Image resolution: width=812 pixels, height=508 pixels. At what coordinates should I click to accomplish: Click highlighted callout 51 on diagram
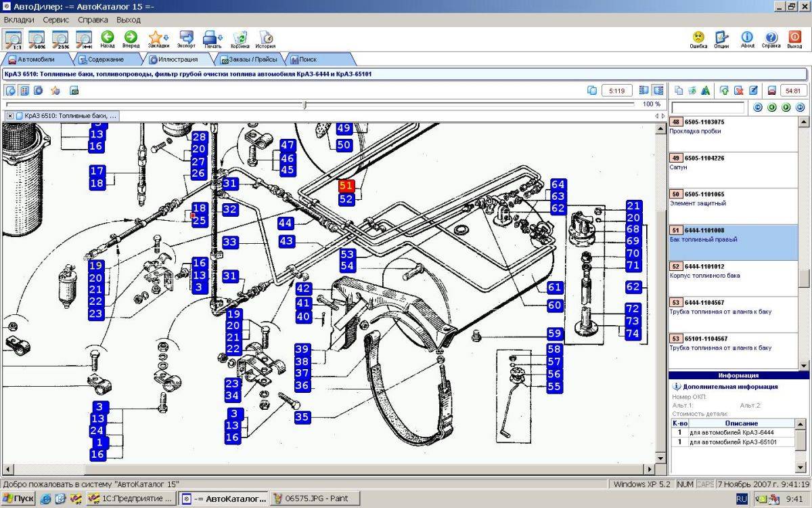tap(346, 185)
